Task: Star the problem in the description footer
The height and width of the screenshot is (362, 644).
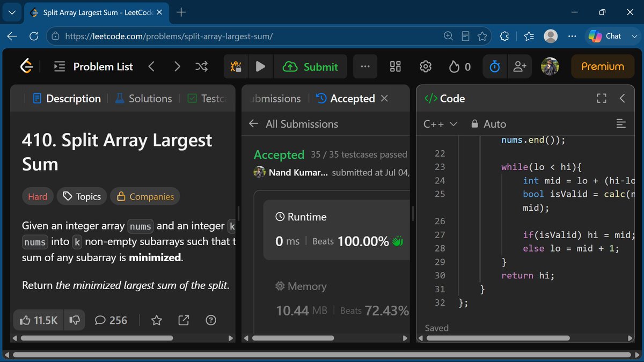Action: click(156, 320)
